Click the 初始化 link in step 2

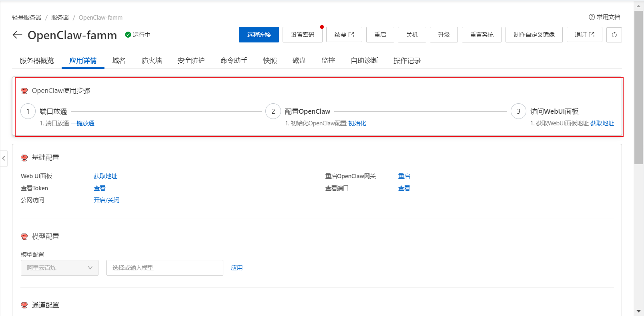pos(357,123)
